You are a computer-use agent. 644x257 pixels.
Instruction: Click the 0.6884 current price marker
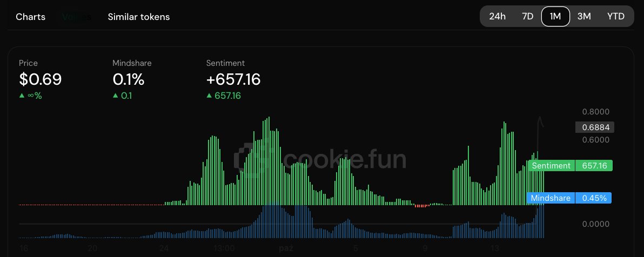coord(594,128)
